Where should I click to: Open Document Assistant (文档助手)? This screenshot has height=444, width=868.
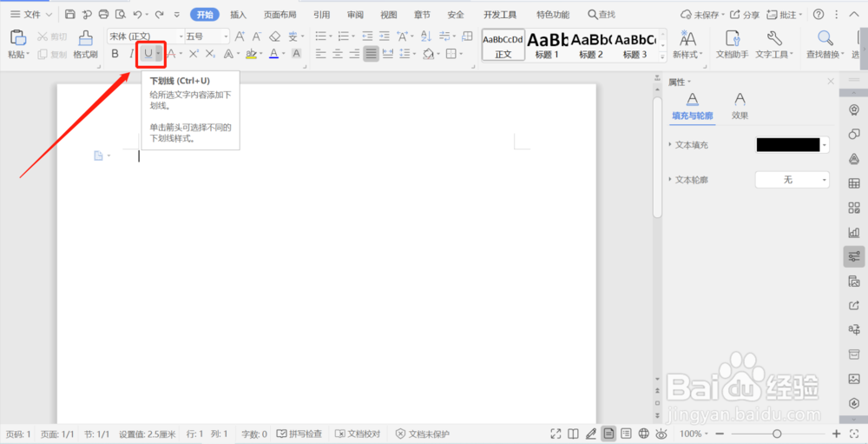(733, 44)
